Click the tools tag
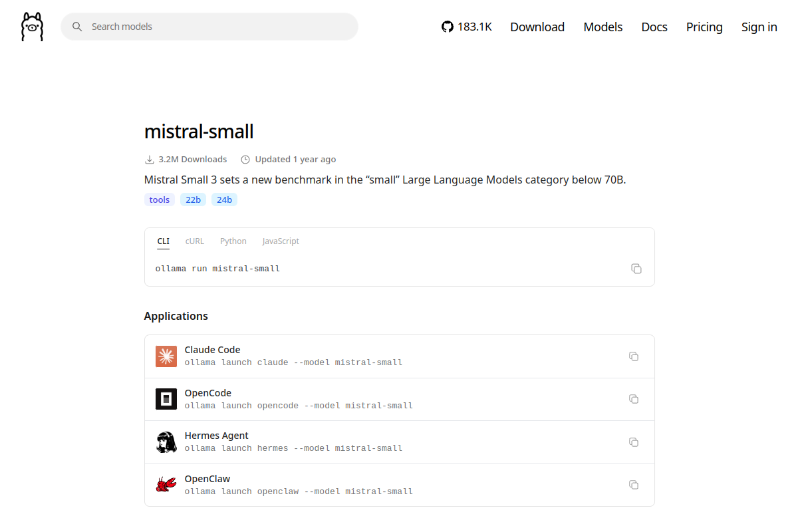Viewport: 798px width, 532px height. click(160, 199)
